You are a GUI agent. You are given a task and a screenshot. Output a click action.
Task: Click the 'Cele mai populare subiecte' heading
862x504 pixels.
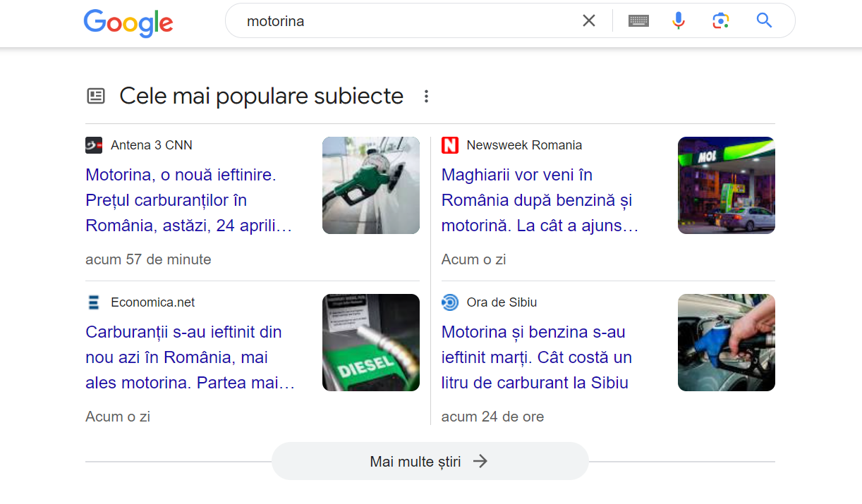click(x=262, y=96)
